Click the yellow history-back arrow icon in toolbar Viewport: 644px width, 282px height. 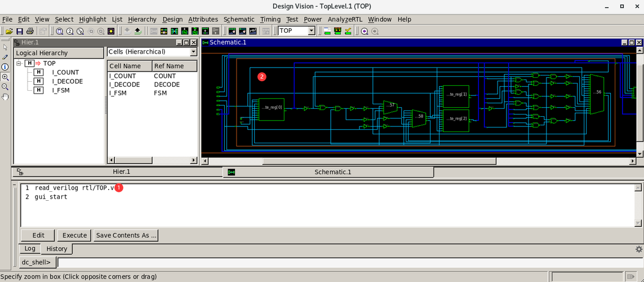coord(365,31)
